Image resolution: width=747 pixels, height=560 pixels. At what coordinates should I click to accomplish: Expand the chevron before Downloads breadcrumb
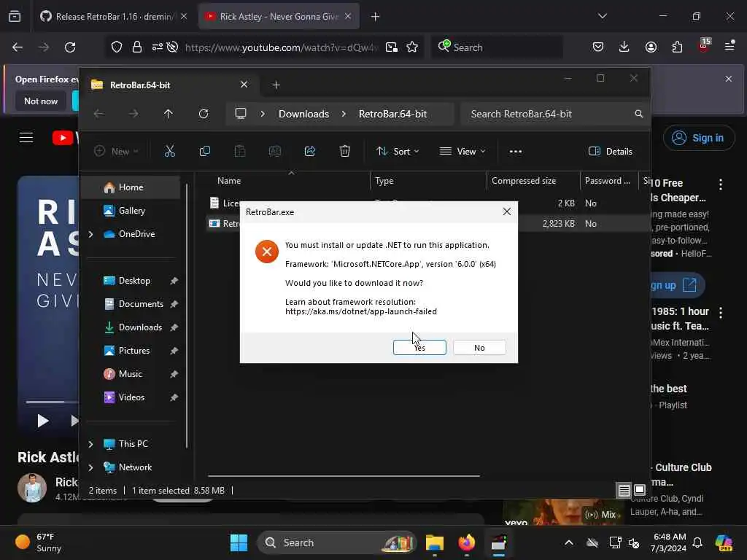coord(263,114)
